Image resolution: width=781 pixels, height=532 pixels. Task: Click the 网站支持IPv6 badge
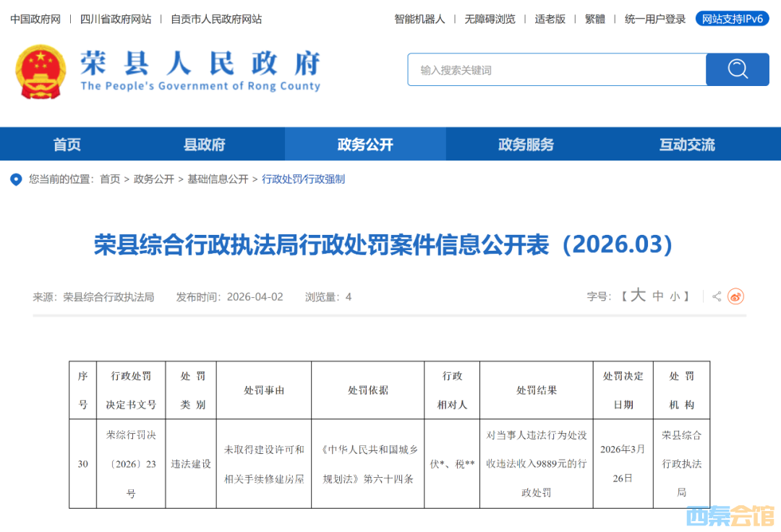733,19
